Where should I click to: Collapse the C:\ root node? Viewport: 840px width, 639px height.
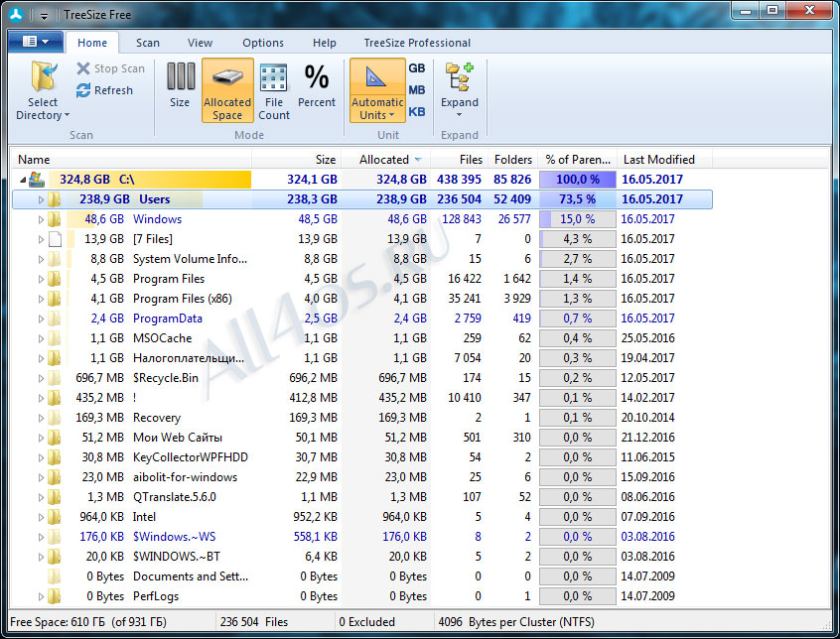[x=22, y=180]
